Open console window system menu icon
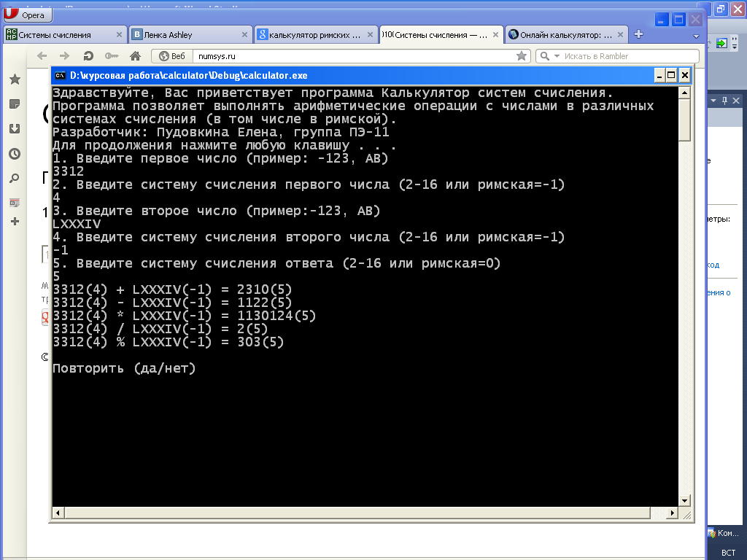The width and height of the screenshot is (747, 560). pos(60,75)
